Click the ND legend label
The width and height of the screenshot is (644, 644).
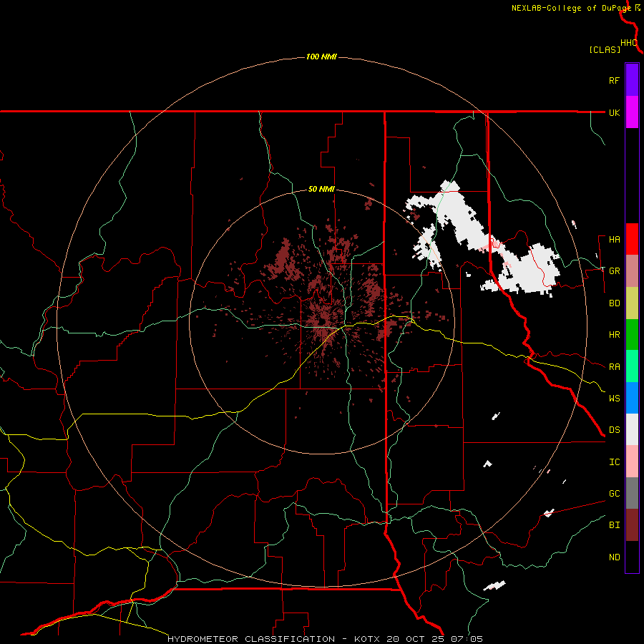click(x=614, y=557)
